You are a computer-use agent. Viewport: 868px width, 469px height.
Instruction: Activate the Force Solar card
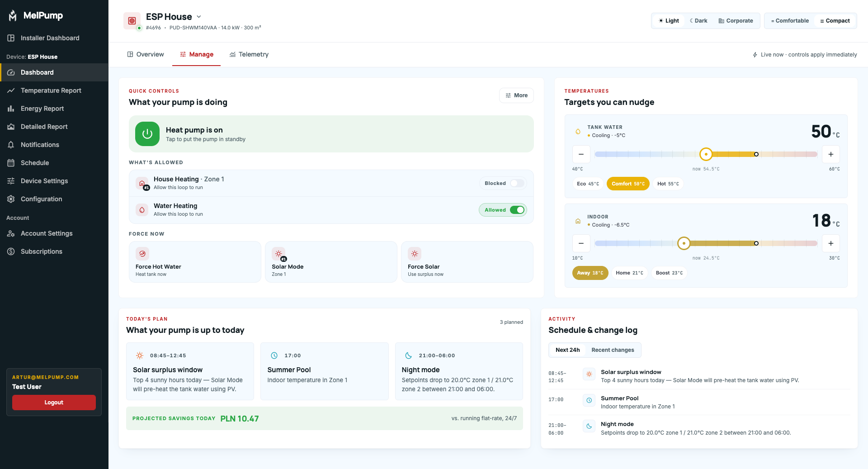[467, 262]
